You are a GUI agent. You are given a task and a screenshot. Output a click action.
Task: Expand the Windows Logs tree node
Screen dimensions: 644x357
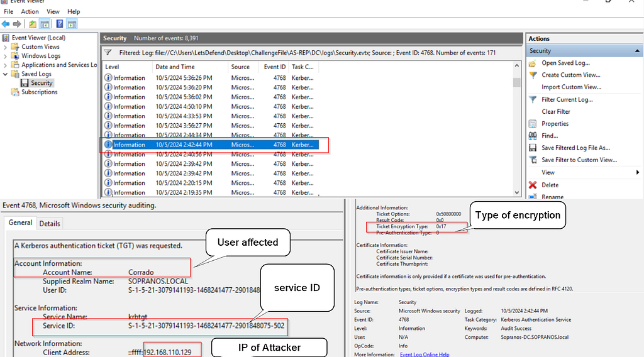tap(5, 56)
